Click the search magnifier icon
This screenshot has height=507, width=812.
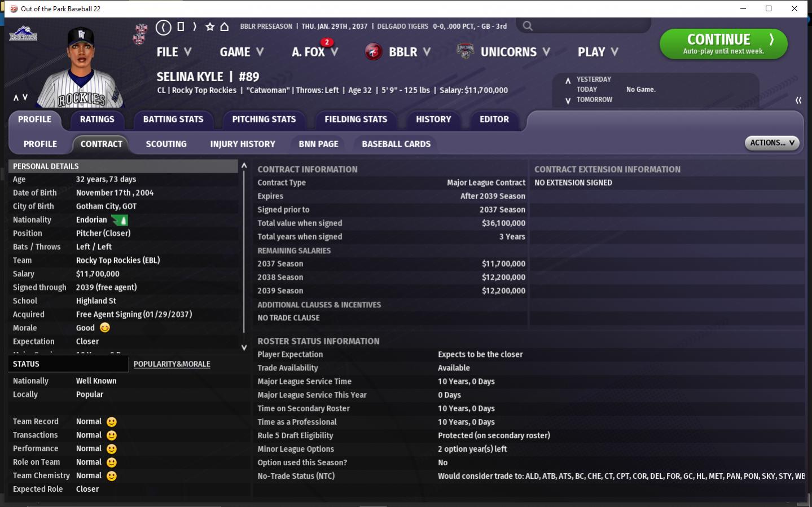click(x=528, y=26)
